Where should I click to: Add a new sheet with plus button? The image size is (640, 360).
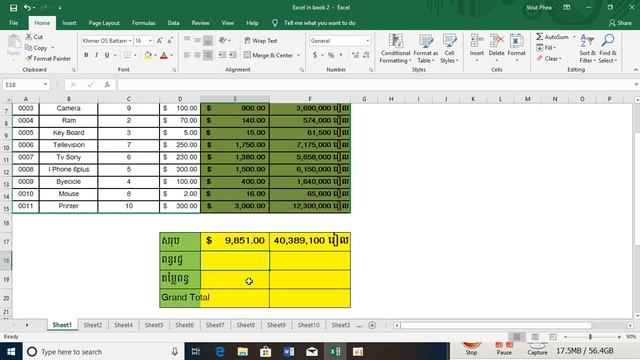click(x=372, y=325)
